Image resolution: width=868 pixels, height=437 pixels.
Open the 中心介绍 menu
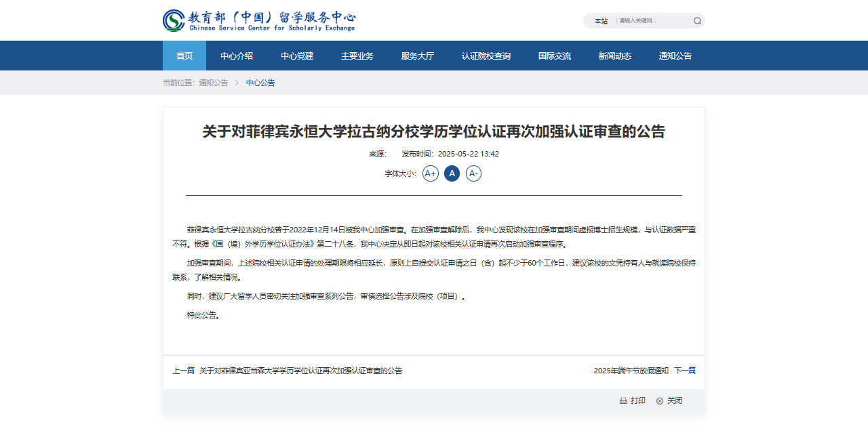pyautogui.click(x=237, y=56)
